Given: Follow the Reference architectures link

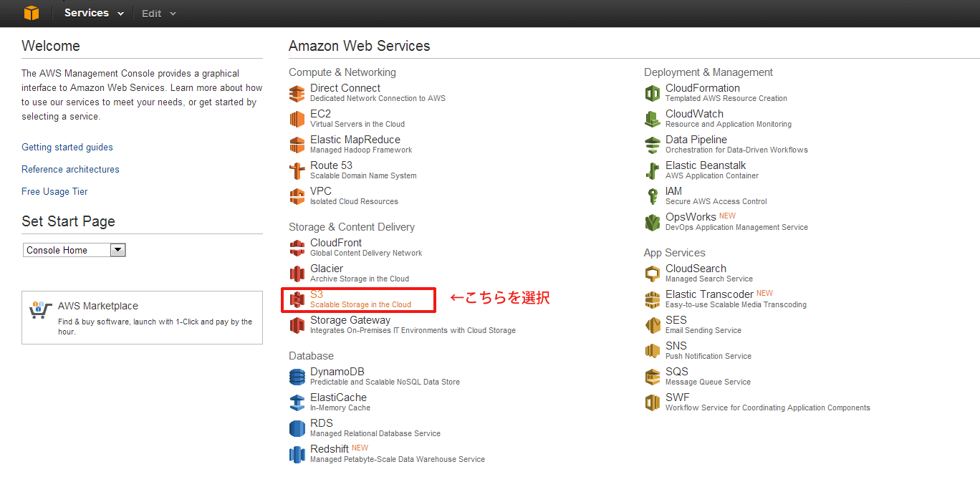Looking at the screenshot, I should 70,169.
